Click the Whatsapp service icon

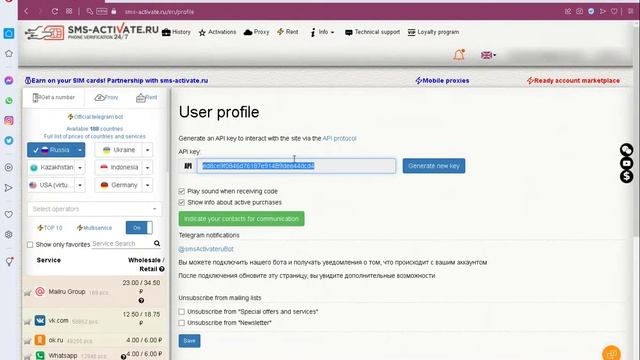click(40, 356)
